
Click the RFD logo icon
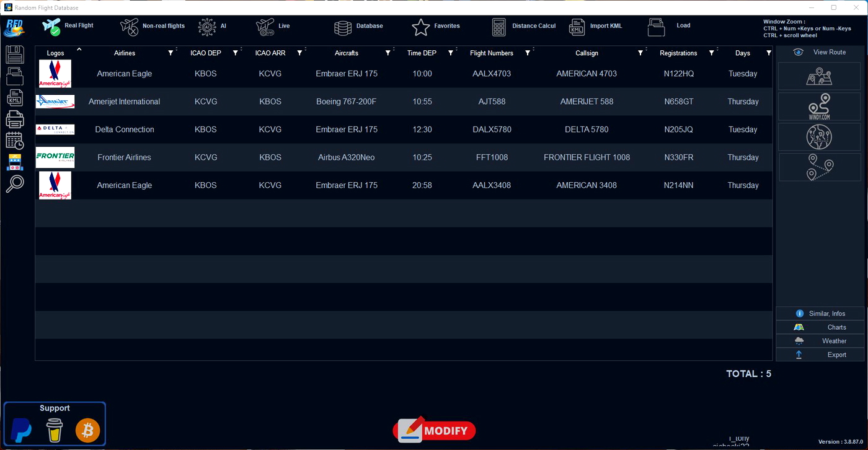(14, 27)
